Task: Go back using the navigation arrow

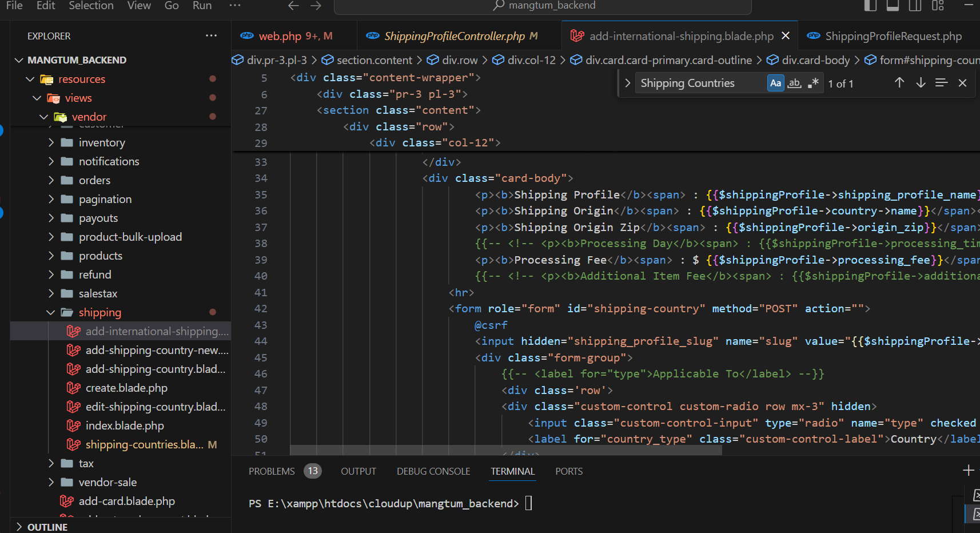Action: [293, 6]
